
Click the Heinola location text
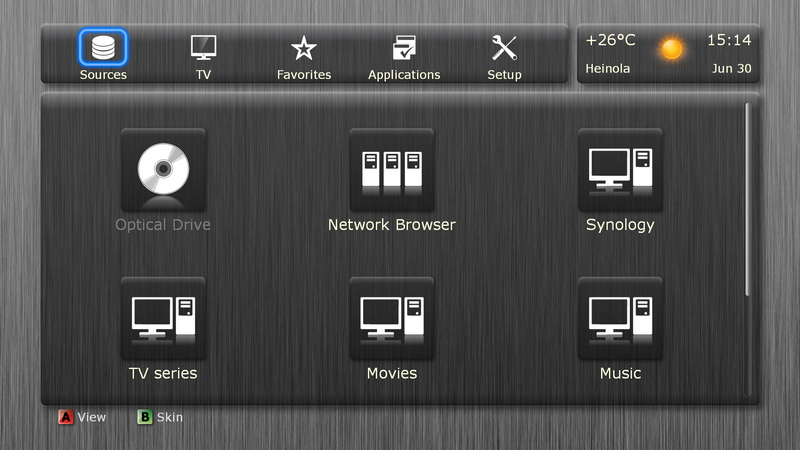coord(608,68)
